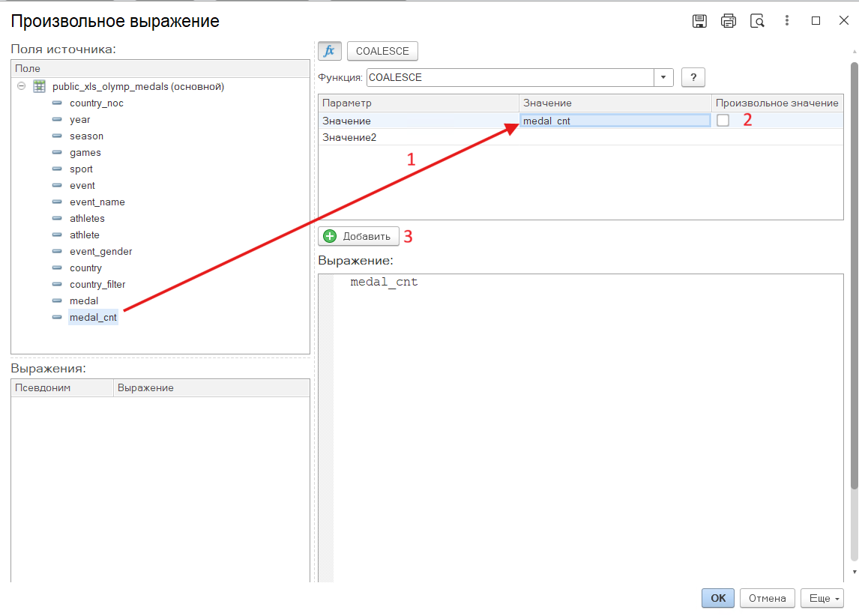Click the Отмена cancel button
This screenshot has height=616, width=859.
point(767,598)
